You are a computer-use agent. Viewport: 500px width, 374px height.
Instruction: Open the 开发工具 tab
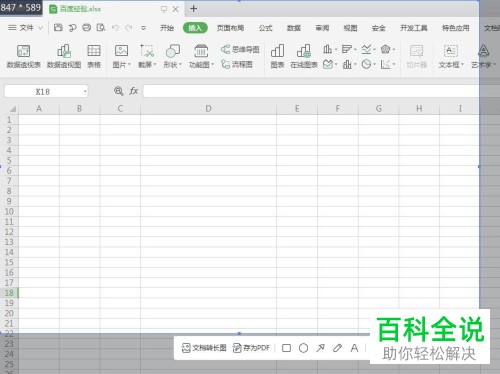414,28
